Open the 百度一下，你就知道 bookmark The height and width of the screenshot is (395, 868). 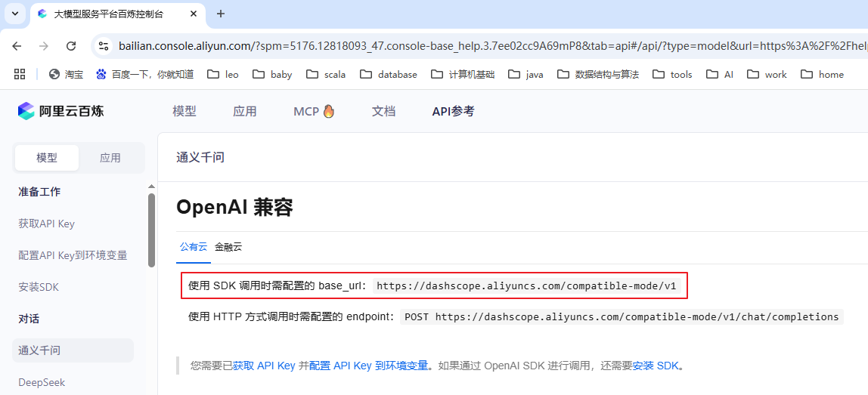(144, 74)
